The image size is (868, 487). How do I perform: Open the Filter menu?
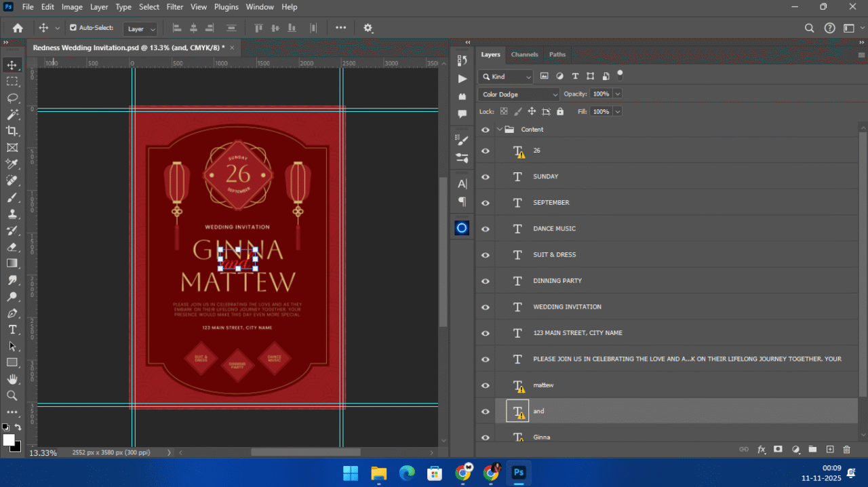[174, 7]
